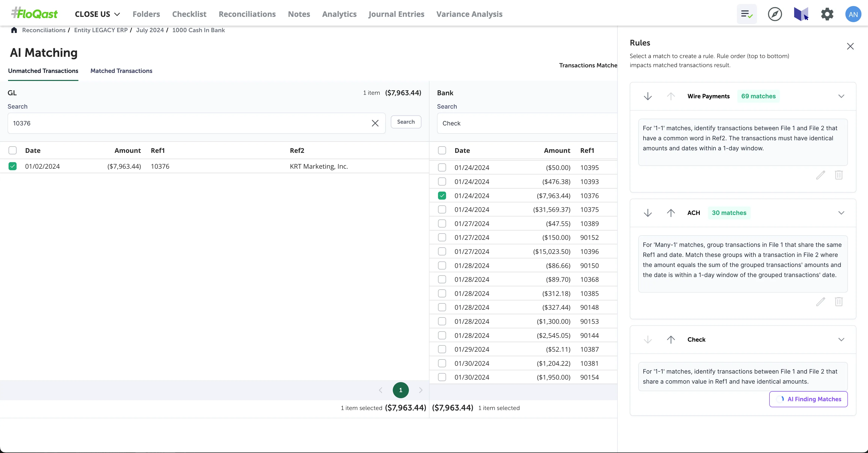Check Bank row ($15,023.50) 10396

[x=442, y=251]
